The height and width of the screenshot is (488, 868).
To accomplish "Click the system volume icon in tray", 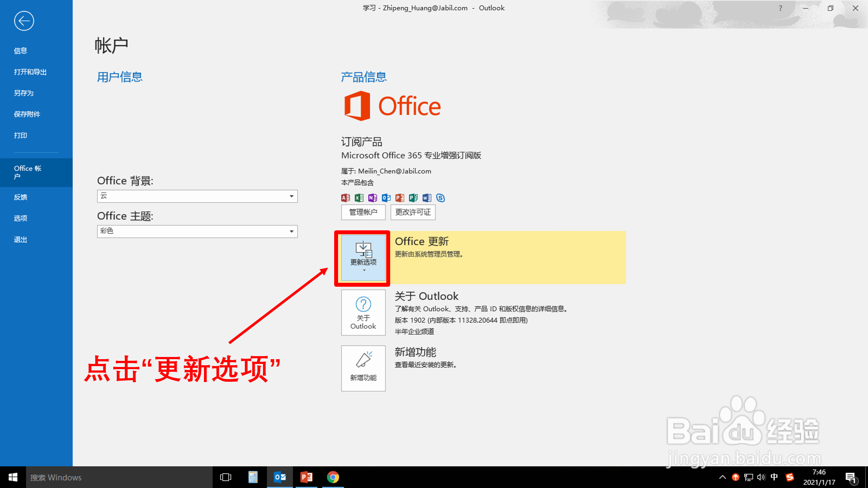I will click(761, 477).
